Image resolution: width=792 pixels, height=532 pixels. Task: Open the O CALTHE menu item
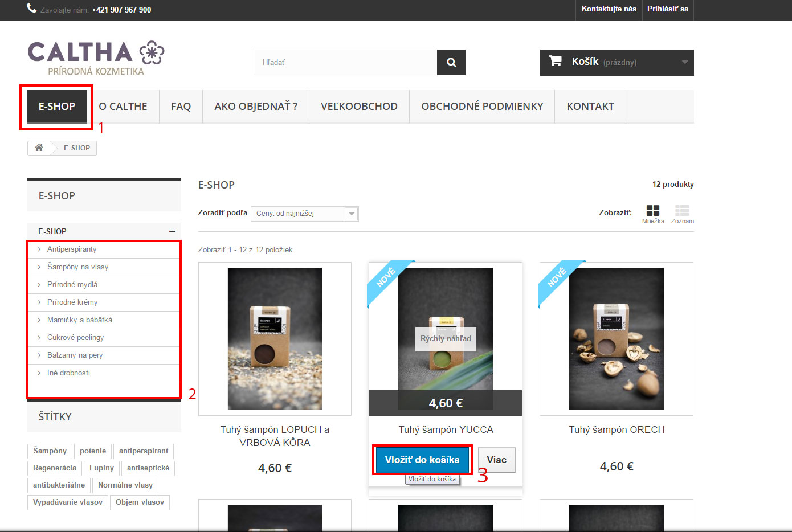123,107
